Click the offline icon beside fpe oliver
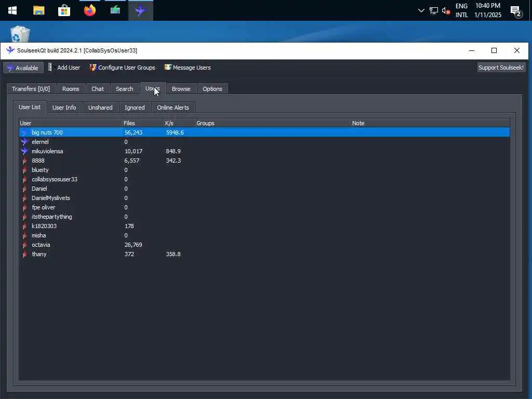Screen dimensions: 532x399 pyautogui.click(x=24, y=207)
